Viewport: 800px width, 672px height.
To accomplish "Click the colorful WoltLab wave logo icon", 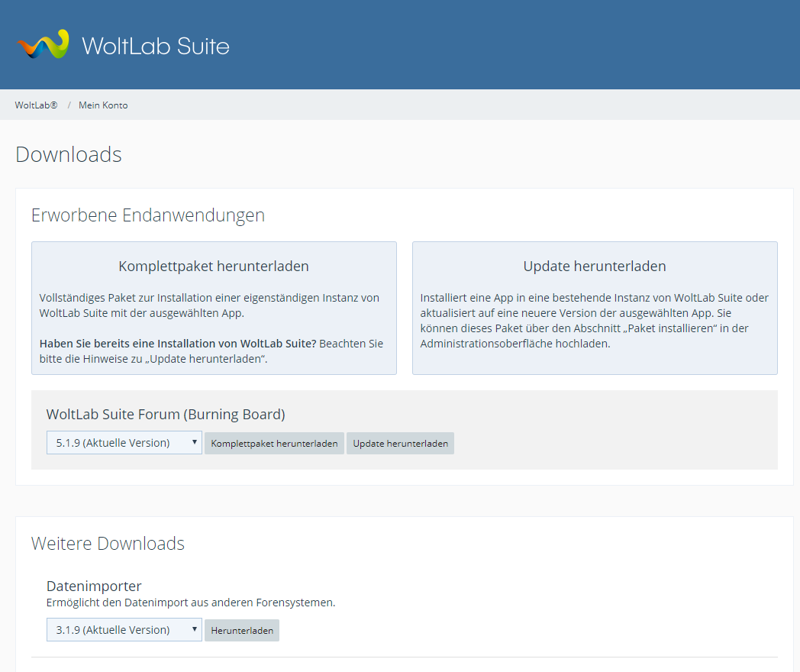I will point(43,45).
